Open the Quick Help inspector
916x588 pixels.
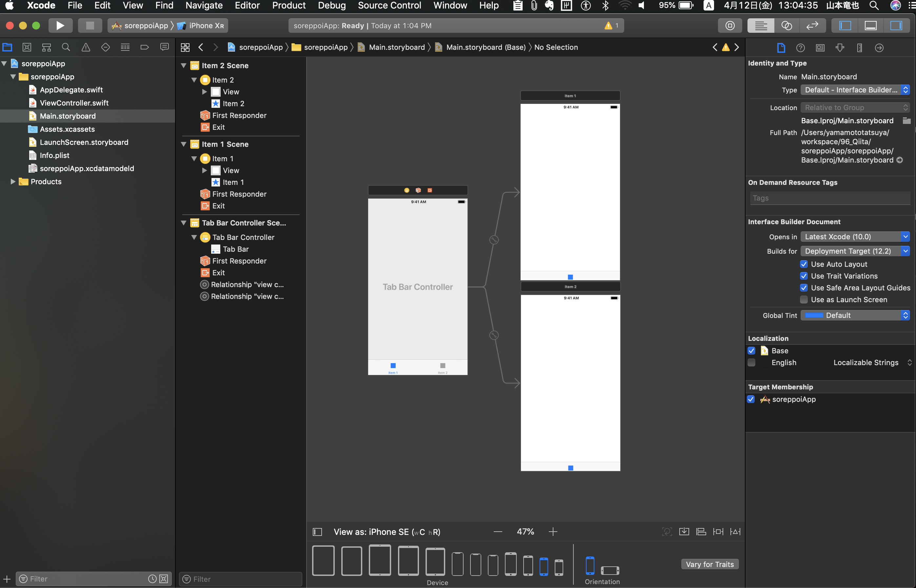800,48
